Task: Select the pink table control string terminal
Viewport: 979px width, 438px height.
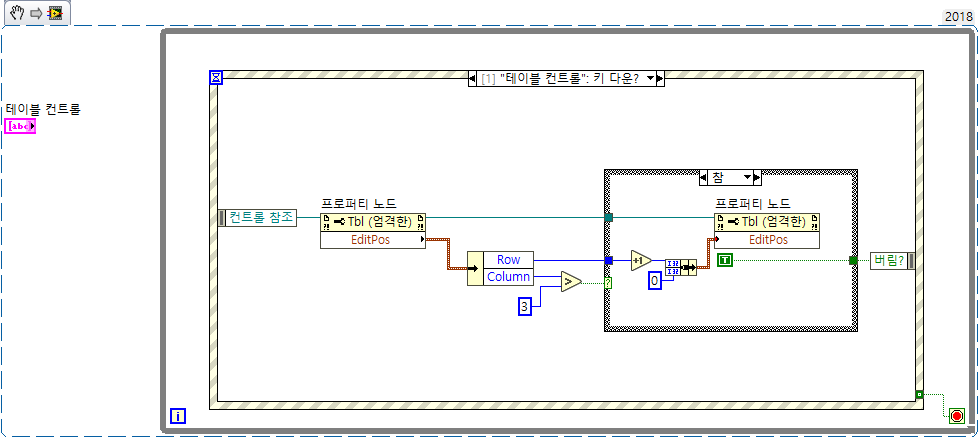Action: (x=20, y=127)
